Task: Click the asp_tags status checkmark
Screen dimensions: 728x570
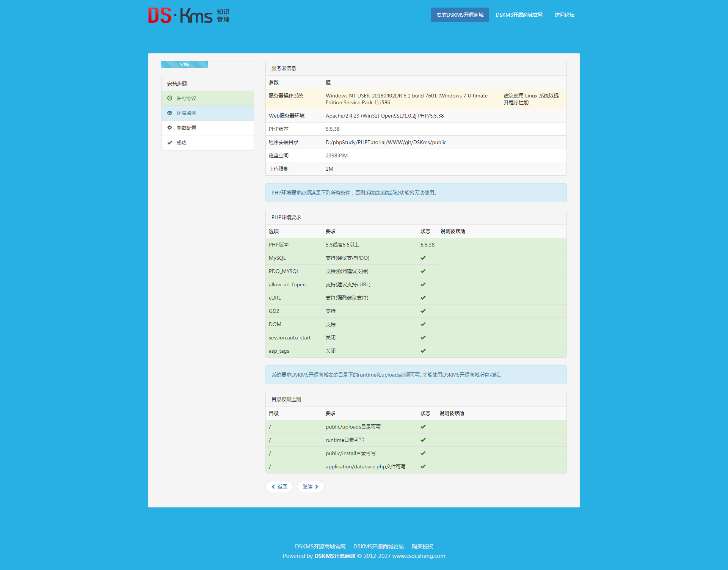Action: point(423,351)
